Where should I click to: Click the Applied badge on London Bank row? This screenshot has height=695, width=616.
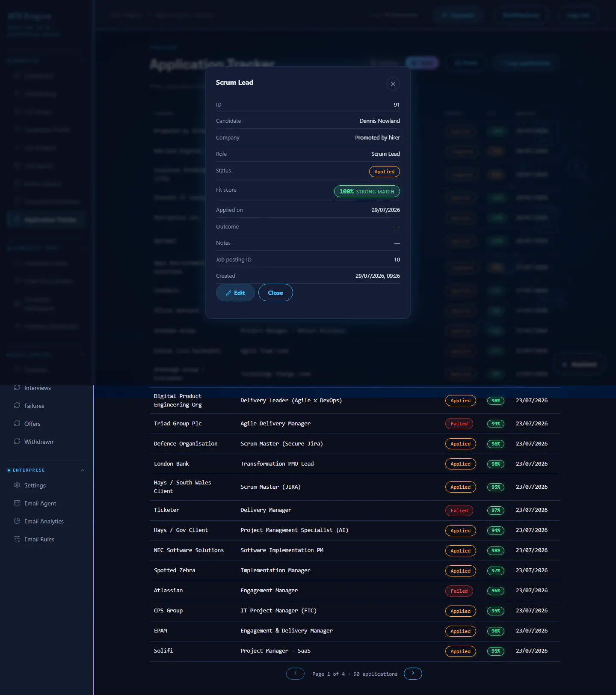[460, 464]
